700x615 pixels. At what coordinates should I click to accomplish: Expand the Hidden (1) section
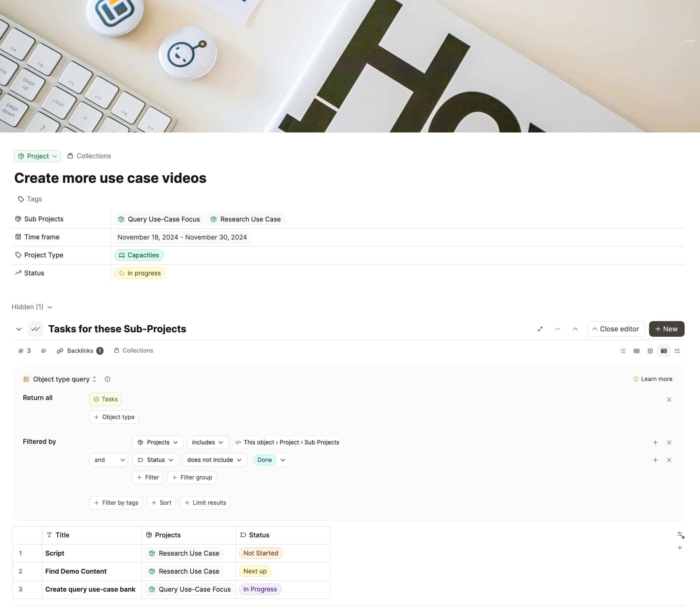pyautogui.click(x=32, y=307)
